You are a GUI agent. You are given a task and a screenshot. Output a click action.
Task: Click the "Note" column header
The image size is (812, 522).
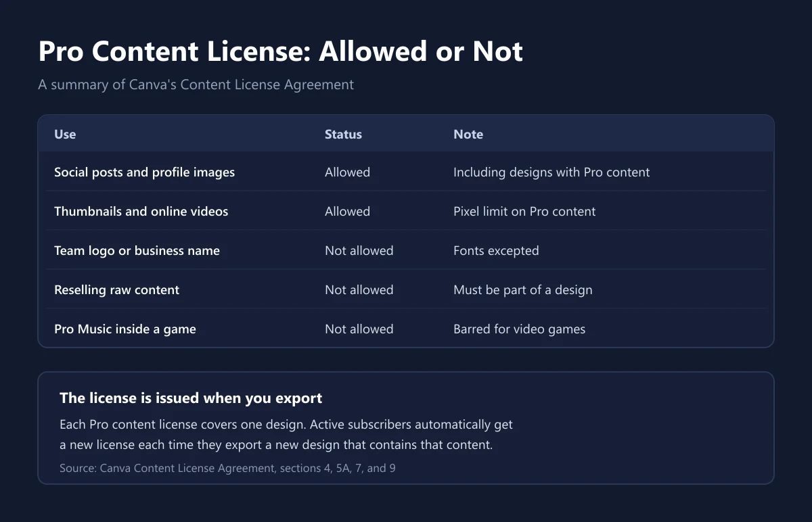468,134
